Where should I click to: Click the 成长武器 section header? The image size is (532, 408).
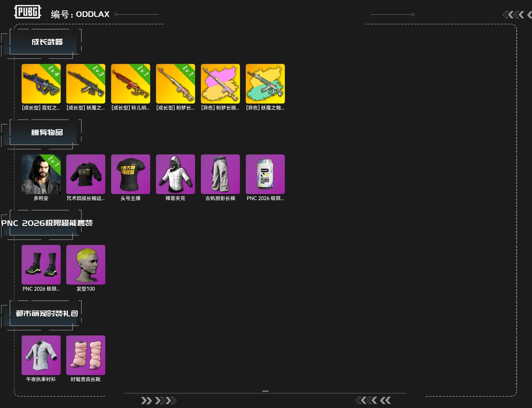[47, 42]
